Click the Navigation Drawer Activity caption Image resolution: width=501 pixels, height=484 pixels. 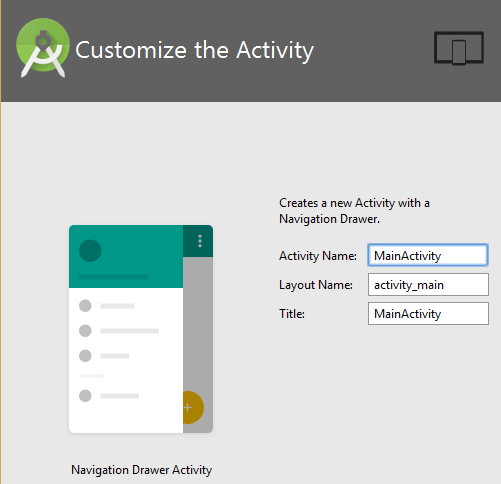(x=141, y=470)
